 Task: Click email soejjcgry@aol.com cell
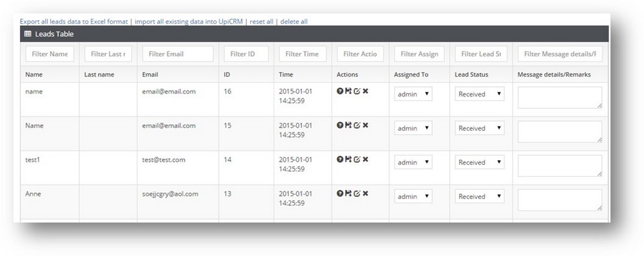pyautogui.click(x=171, y=194)
